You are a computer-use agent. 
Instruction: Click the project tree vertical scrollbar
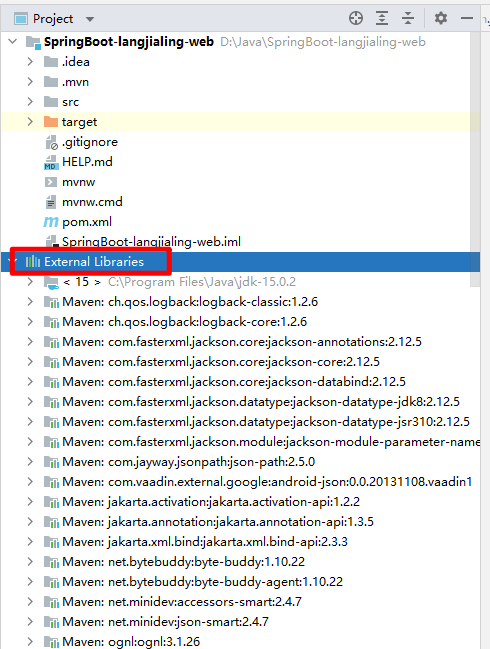pyautogui.click(x=475, y=161)
